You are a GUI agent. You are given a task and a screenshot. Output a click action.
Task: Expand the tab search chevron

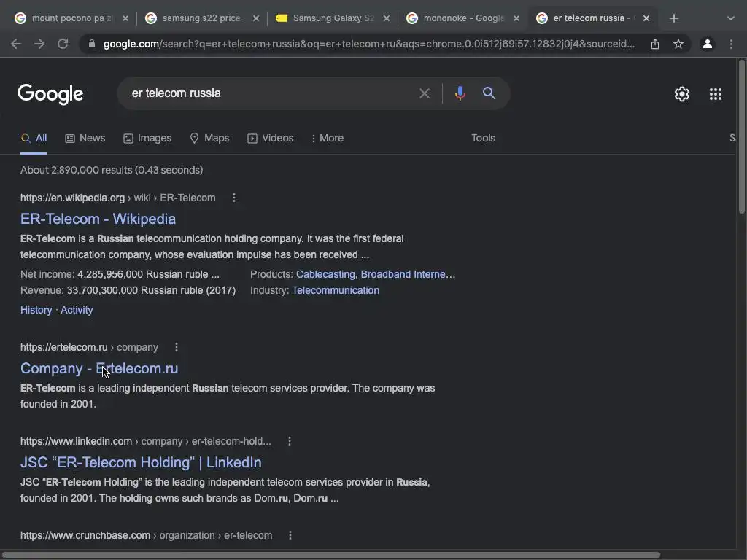coord(731,18)
